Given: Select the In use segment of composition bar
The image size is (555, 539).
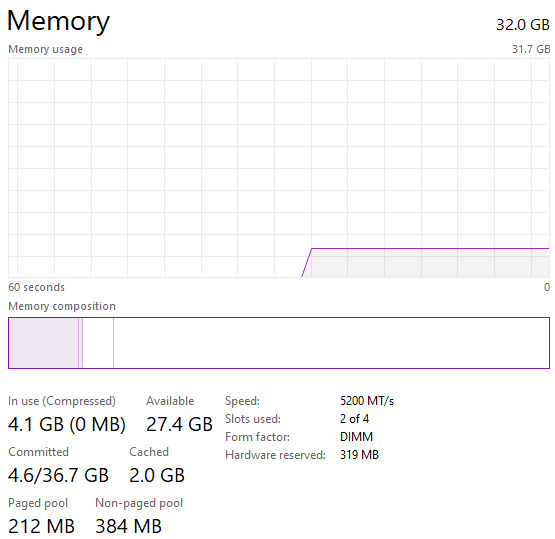Looking at the screenshot, I should (44, 343).
